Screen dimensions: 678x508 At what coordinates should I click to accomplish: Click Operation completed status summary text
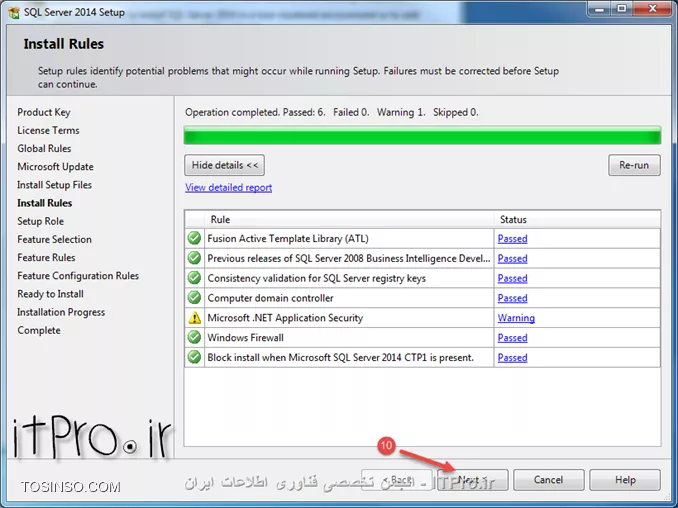[x=332, y=112]
